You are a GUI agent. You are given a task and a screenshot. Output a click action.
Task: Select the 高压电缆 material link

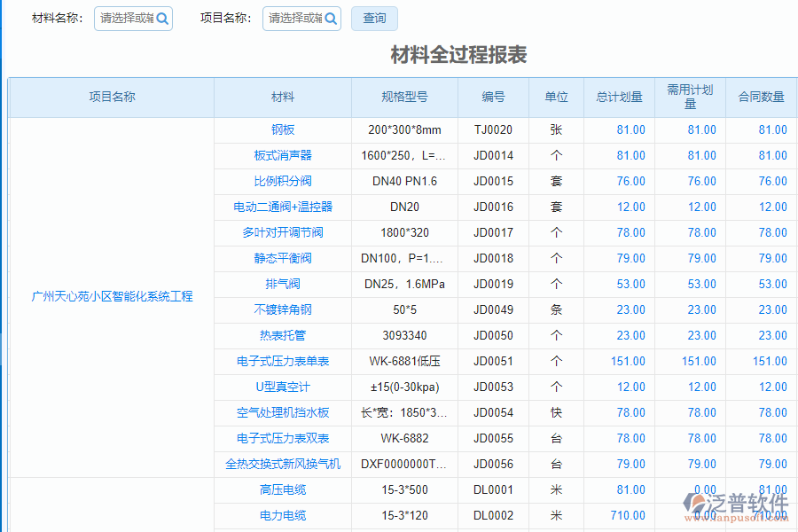[282, 489]
